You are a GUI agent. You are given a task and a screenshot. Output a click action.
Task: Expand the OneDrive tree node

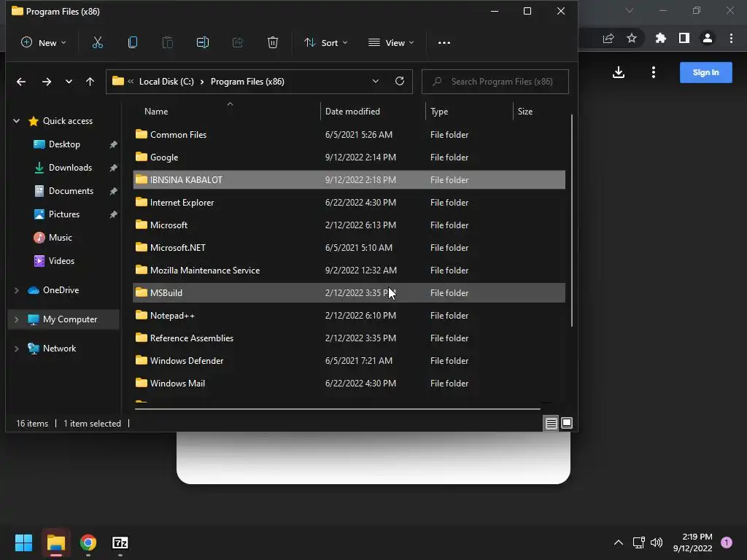16,290
